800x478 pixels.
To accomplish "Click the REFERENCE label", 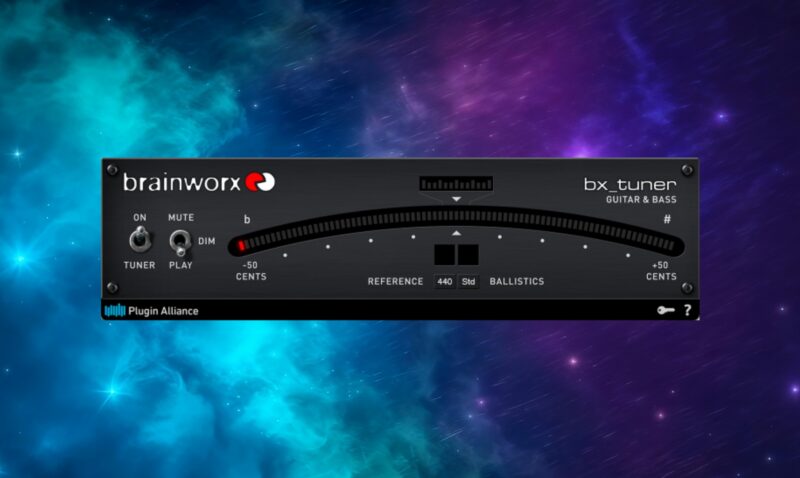I will click(395, 282).
